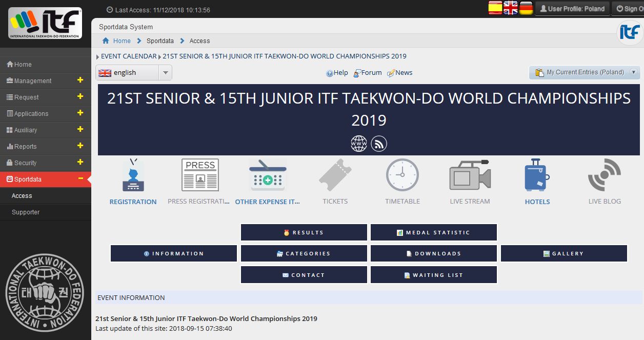The width and height of the screenshot is (644, 340).
Task: Open the Tickets icon
Action: (335, 175)
